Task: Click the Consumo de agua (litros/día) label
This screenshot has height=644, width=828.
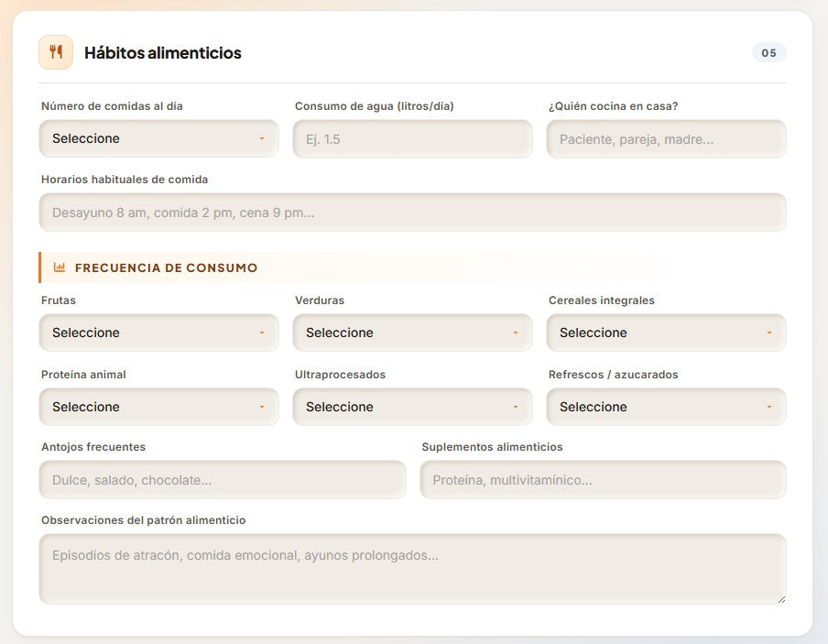Action: [x=375, y=105]
